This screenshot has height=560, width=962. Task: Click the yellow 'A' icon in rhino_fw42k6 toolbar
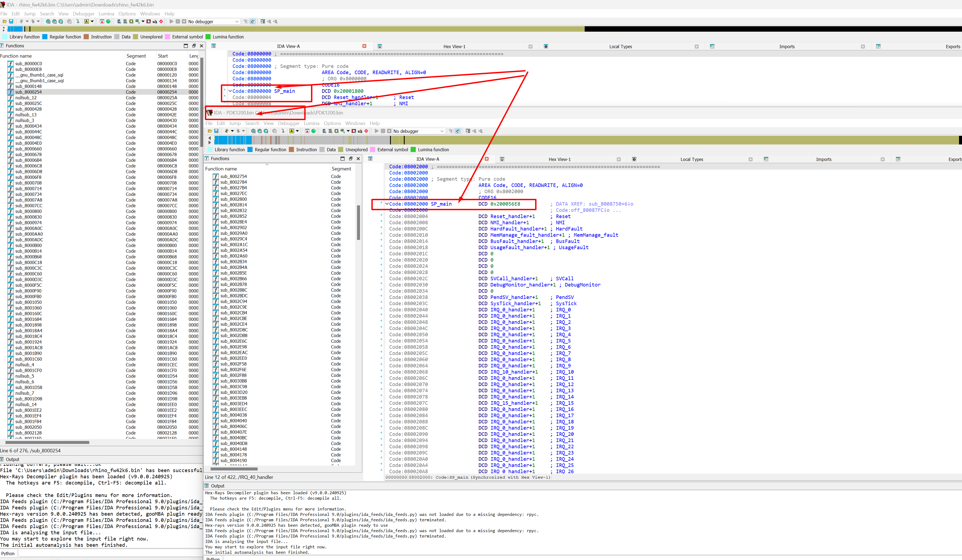(x=87, y=21)
